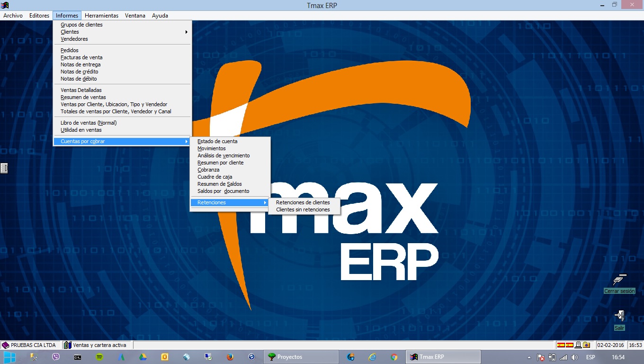Click the Action Center flag tray icon
This screenshot has width=644, height=364.
(541, 357)
